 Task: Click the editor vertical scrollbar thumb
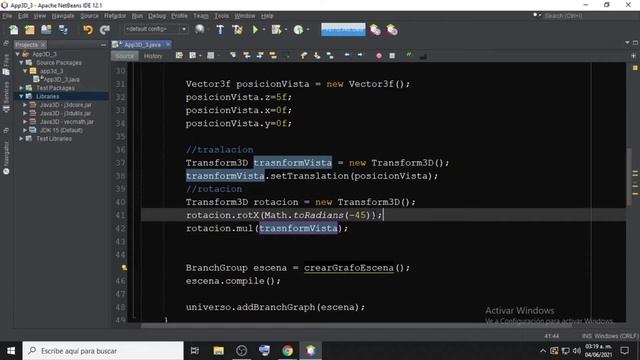tap(629, 178)
